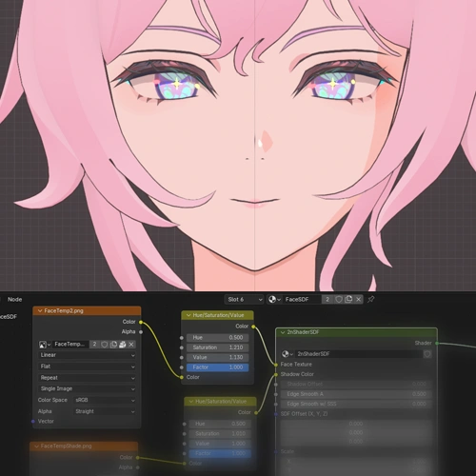Adjust the Value 1.130 slider
Image resolution: width=476 pixels, height=476 pixels.
217,357
